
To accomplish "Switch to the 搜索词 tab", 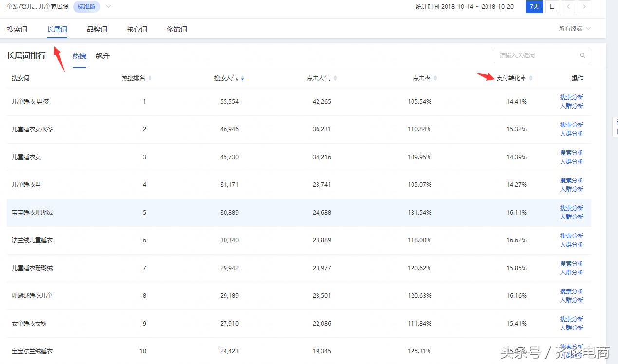I will [17, 29].
